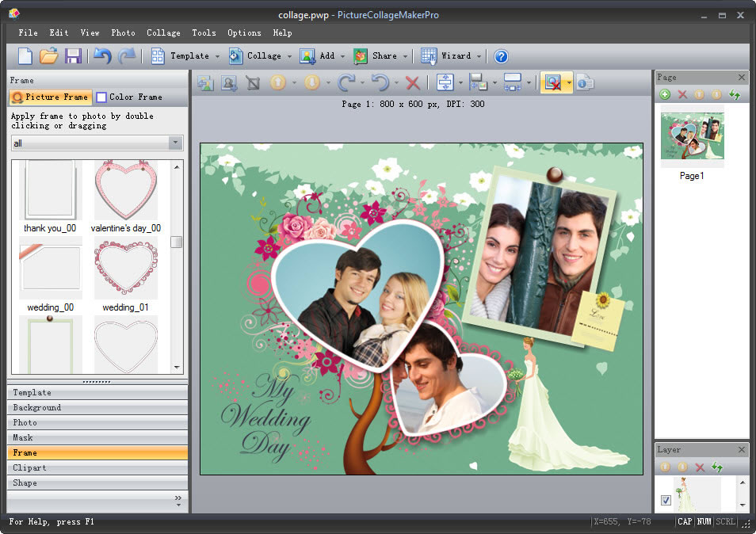
Task: Delete selected layer with the red X
Action: coord(699,467)
